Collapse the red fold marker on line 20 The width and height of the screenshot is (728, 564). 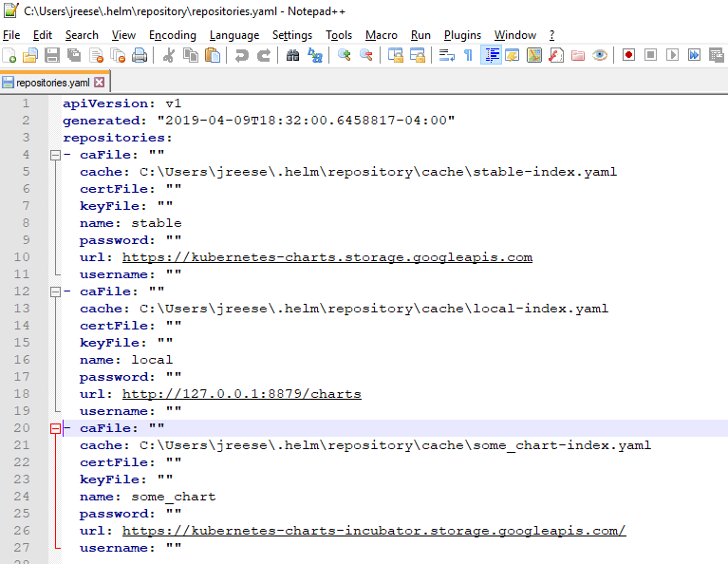[x=55, y=428]
